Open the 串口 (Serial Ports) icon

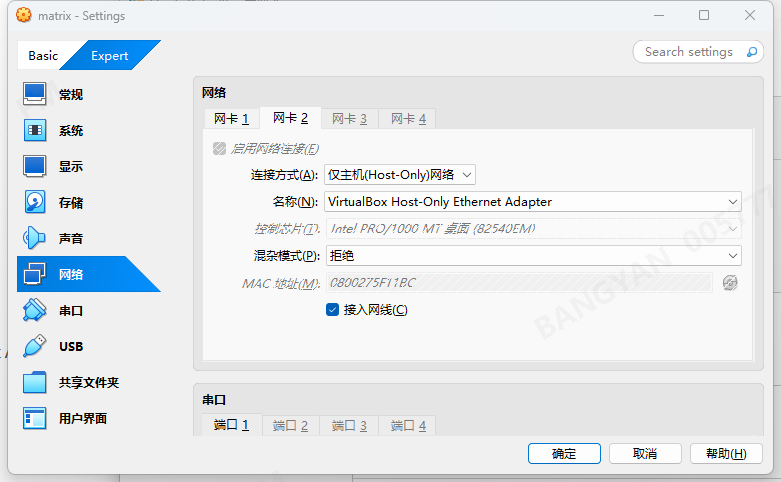[34, 310]
